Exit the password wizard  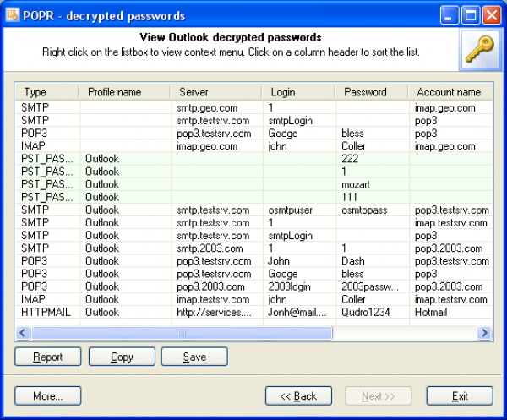[460, 396]
